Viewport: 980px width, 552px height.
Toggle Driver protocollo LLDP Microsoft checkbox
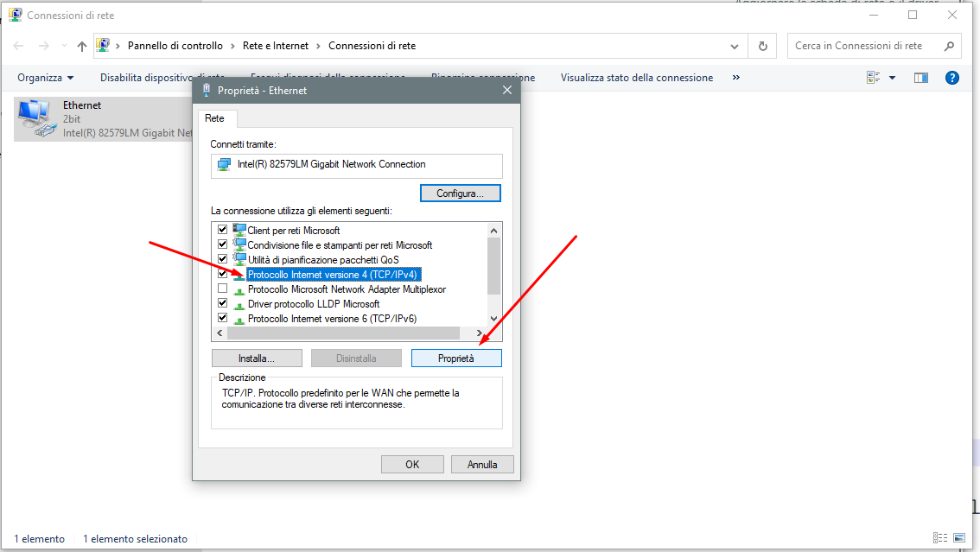click(x=222, y=303)
